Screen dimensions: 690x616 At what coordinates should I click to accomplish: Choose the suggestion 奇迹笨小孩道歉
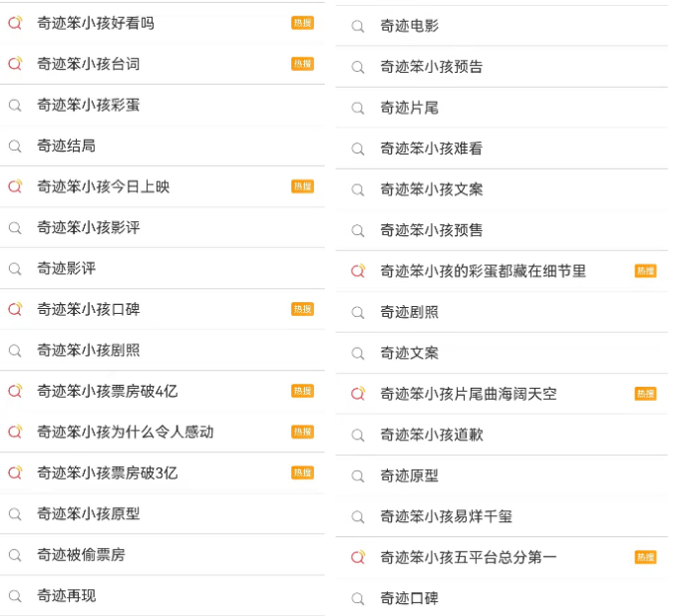point(502,436)
